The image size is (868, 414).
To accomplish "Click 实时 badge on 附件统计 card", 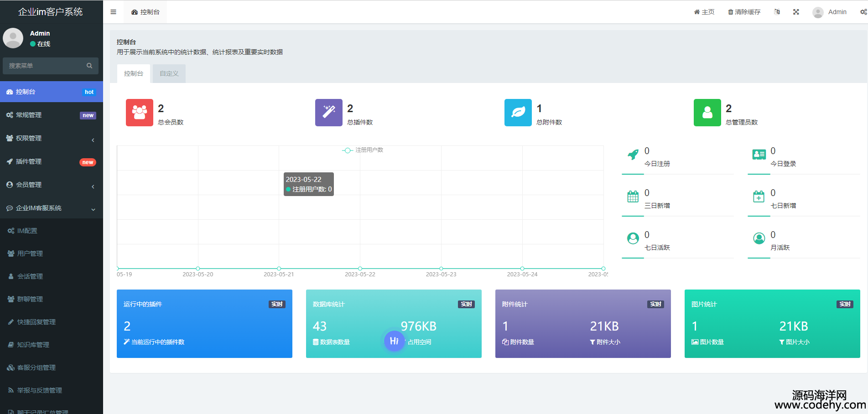I will [x=655, y=304].
